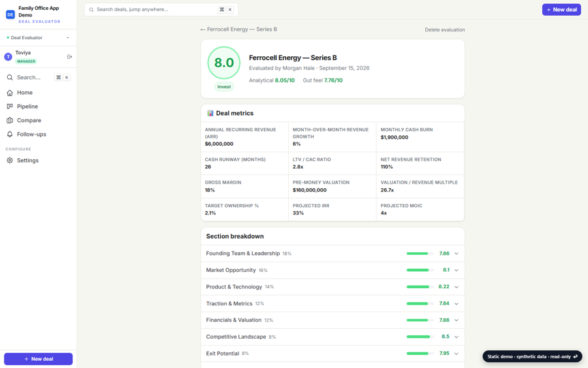Viewport: 588px width, 368px height.
Task: Click the Competitive Landscape score progress bar
Action: (420, 337)
